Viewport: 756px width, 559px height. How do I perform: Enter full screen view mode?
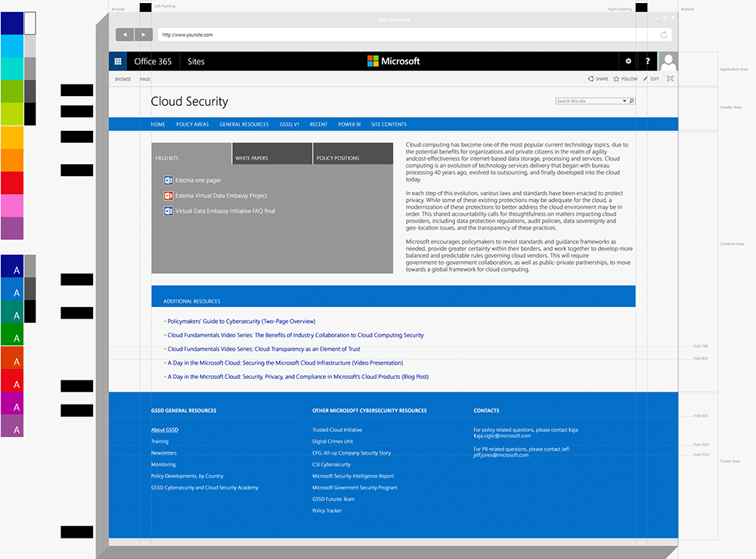coord(670,79)
